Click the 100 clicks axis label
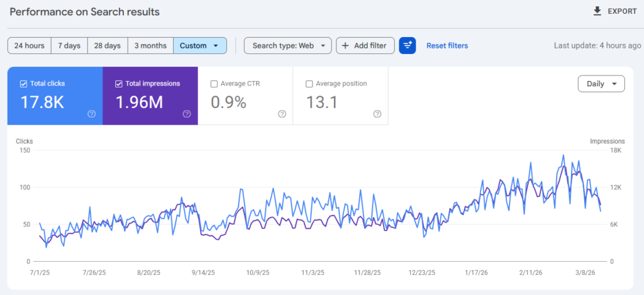Viewport: 644px width, 295px height. click(x=25, y=187)
